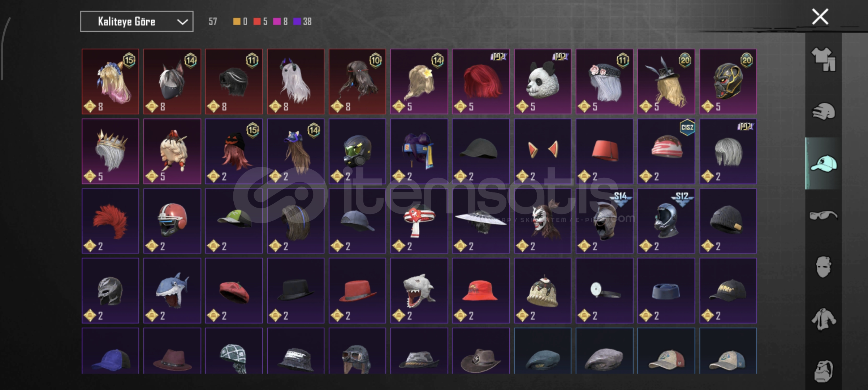Select the black top hat item
This screenshot has width=868, height=390.
[295, 290]
